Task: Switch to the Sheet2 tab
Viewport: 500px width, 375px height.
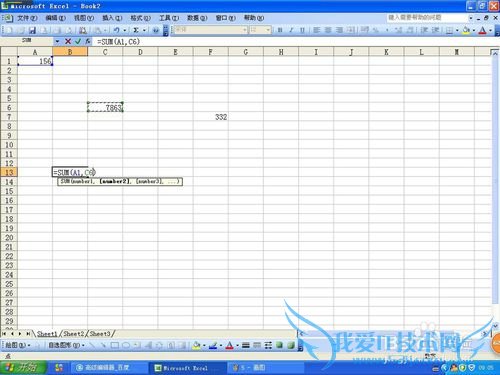Action: [74, 333]
